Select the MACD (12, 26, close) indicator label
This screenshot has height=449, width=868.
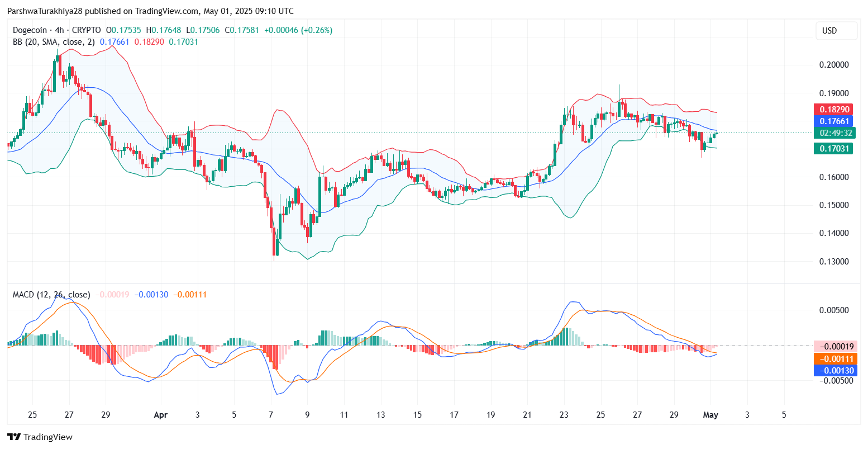pos(51,294)
